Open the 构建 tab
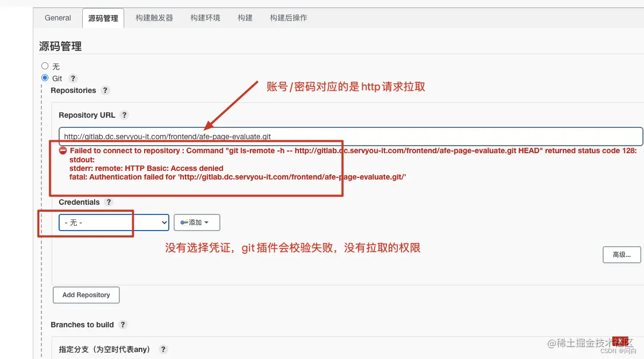Viewport: 644px width, 359px height. coord(245,18)
